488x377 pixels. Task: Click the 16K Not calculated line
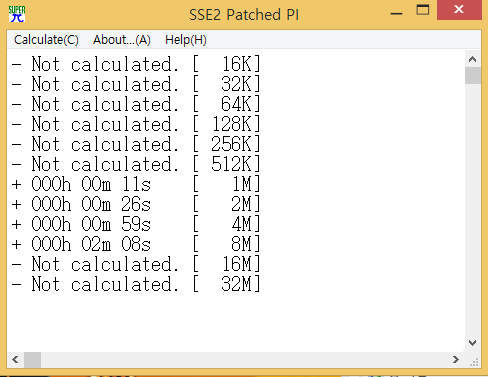136,64
